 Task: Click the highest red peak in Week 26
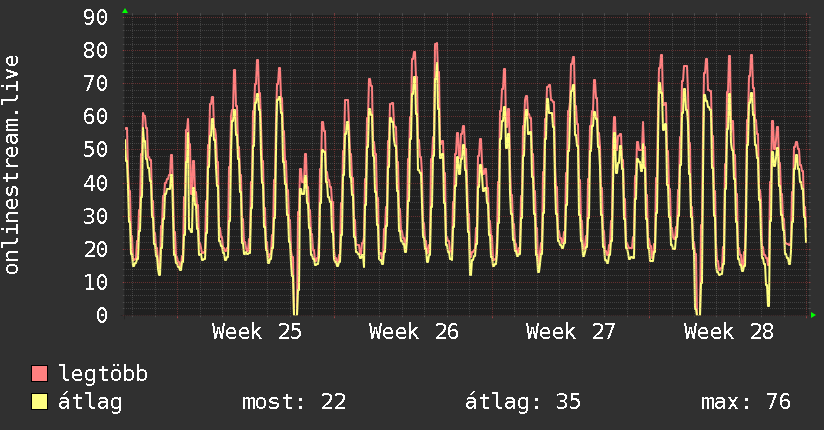(436, 44)
